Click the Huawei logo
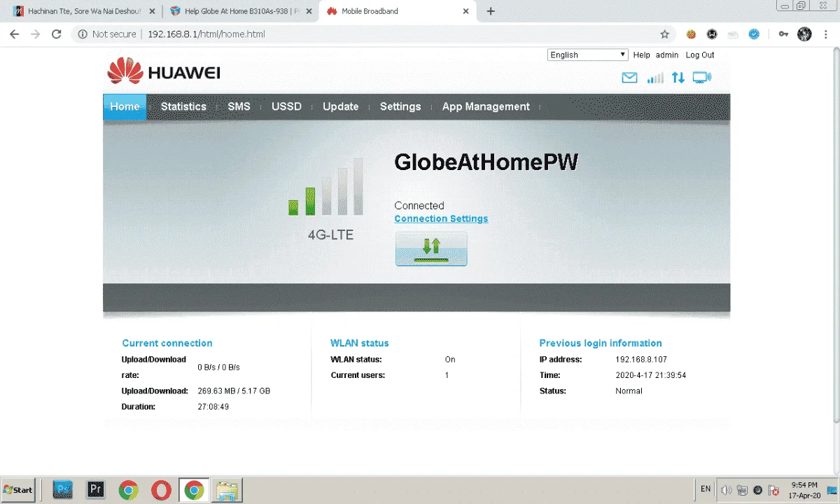The width and height of the screenshot is (840, 504). pyautogui.click(x=164, y=71)
